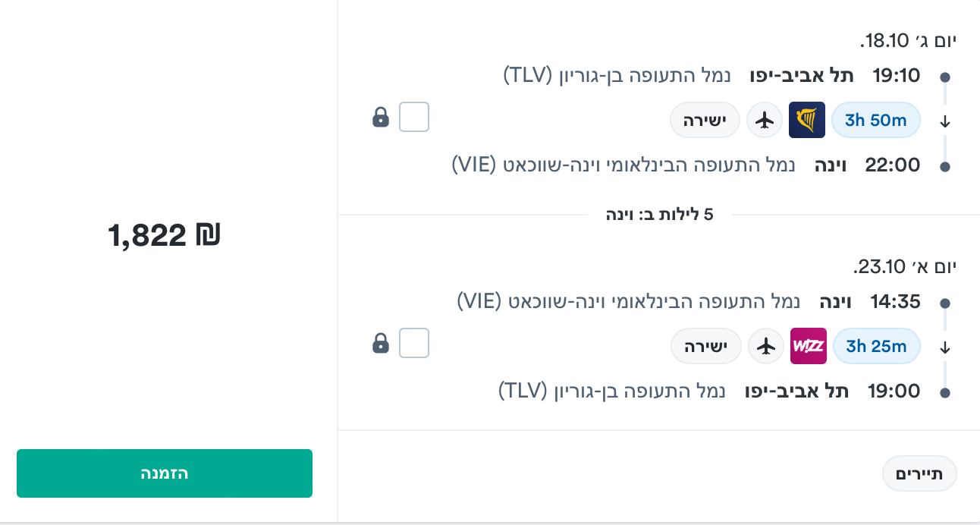
Task: Click the 1,822 ₪ price display
Action: pos(163,235)
